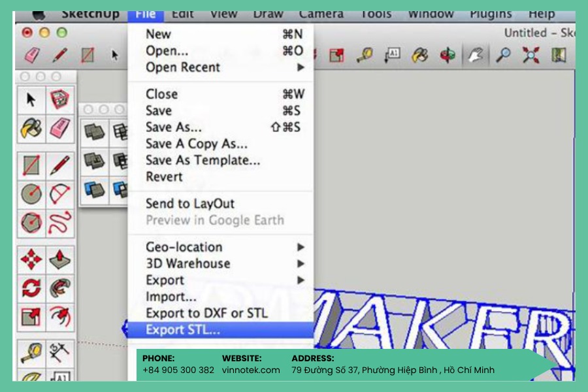Click the Paint Bucket icon in top toolbar

click(419, 55)
